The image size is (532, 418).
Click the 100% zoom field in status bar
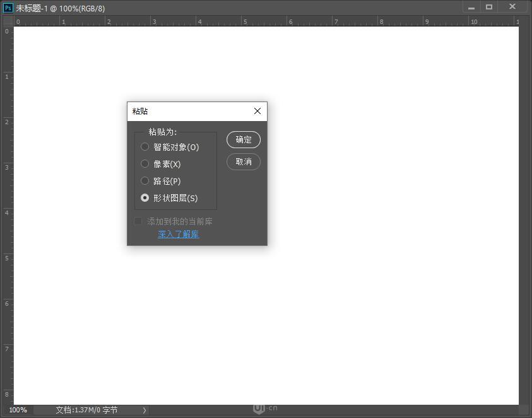(x=18, y=410)
